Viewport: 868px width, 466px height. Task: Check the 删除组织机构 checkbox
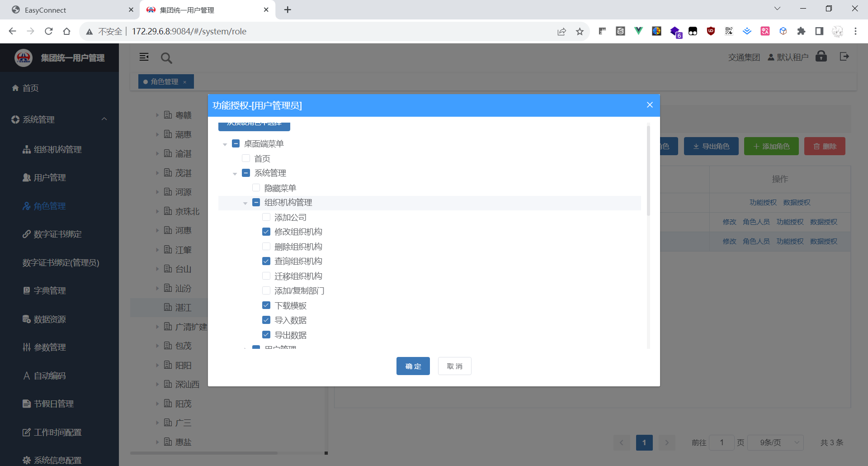pyautogui.click(x=266, y=247)
